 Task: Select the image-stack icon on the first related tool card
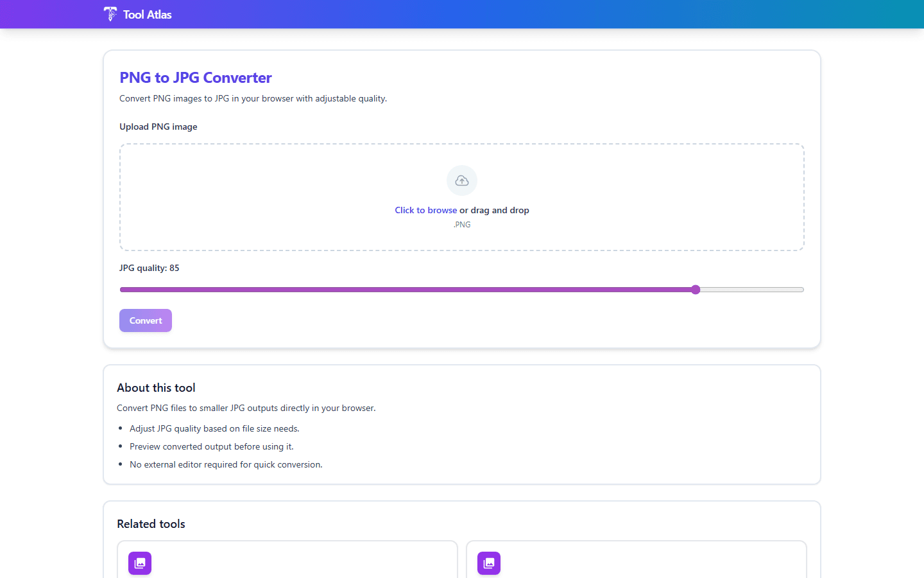coord(139,563)
